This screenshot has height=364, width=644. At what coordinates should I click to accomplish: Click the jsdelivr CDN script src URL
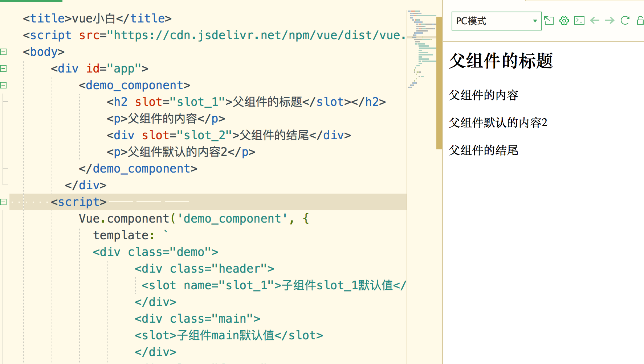[x=260, y=35]
